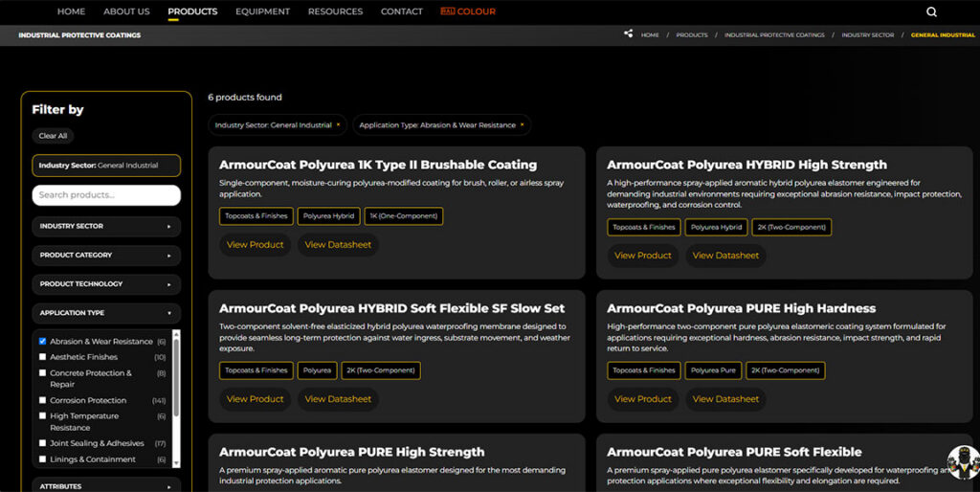
Task: Click the share icon in breadcrumb bar
Action: pos(628,34)
